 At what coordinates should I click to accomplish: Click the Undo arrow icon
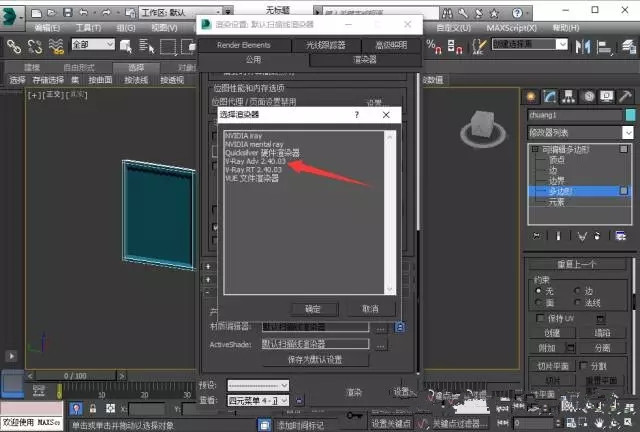pos(84,13)
